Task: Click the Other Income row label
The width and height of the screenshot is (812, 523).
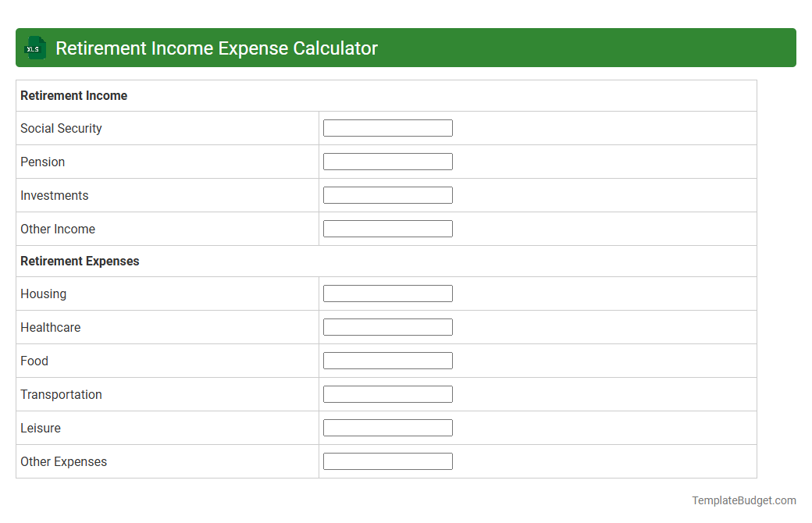Action: 58,229
